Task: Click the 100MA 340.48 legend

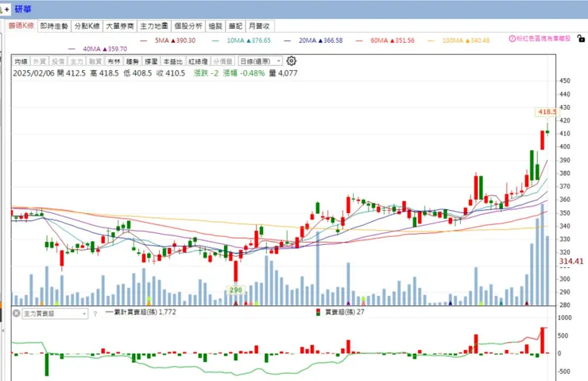Action: coord(458,40)
